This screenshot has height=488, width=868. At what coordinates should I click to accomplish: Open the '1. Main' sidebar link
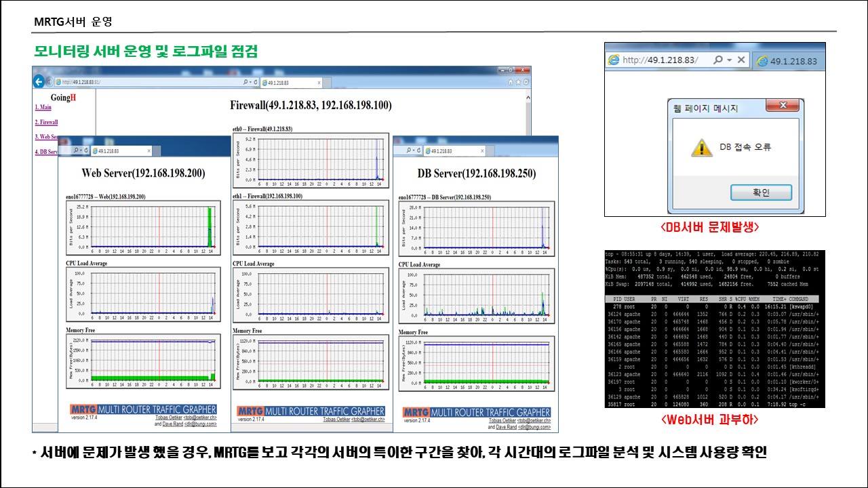[43, 107]
